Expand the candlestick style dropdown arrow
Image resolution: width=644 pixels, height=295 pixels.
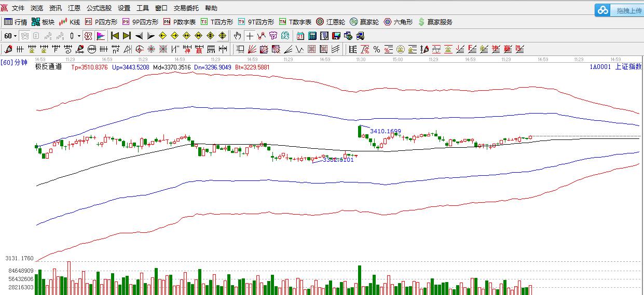click(x=79, y=36)
